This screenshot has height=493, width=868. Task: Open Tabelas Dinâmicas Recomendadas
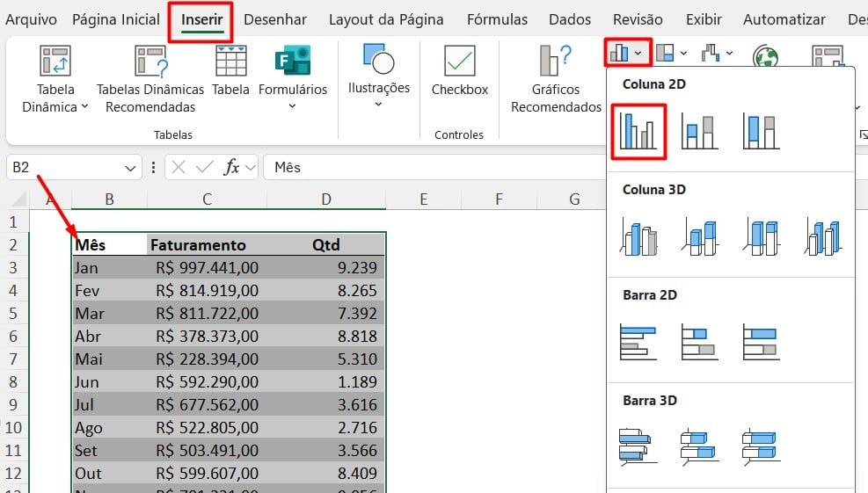[x=150, y=79]
